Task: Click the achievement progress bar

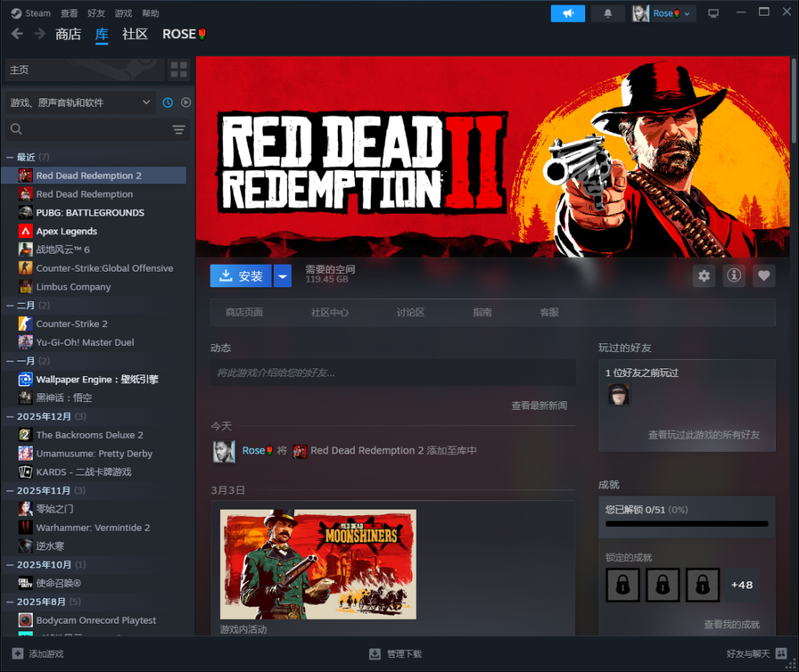Action: click(687, 524)
